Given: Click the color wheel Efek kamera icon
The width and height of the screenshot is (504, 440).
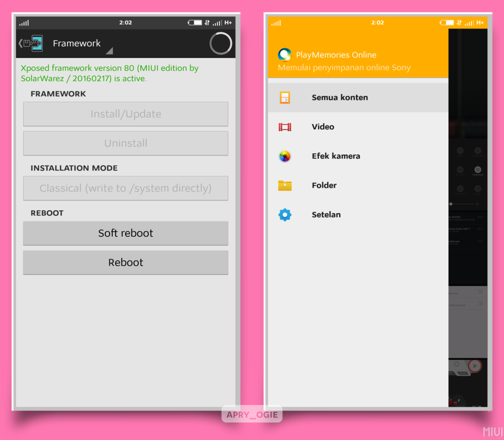Looking at the screenshot, I should click(x=285, y=157).
